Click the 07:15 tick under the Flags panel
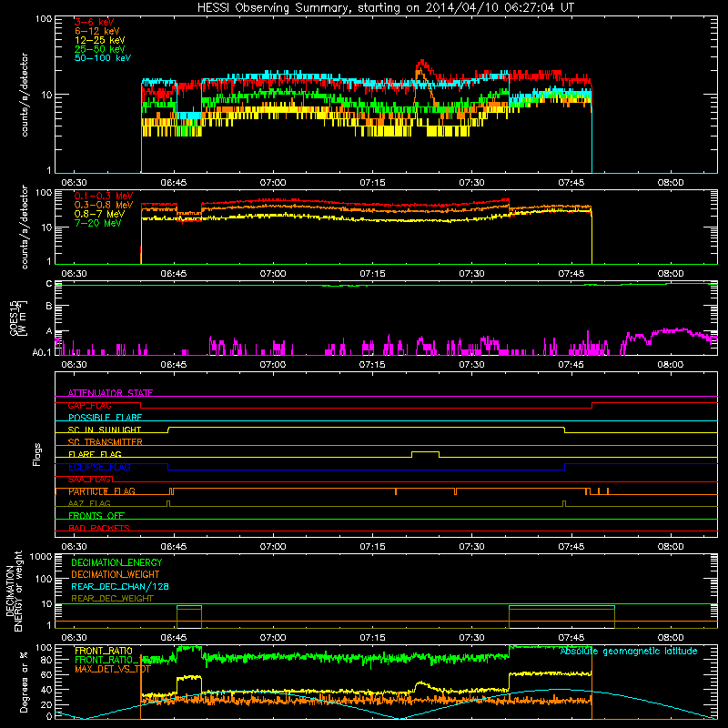This screenshot has width=728, height=728. tap(372, 547)
